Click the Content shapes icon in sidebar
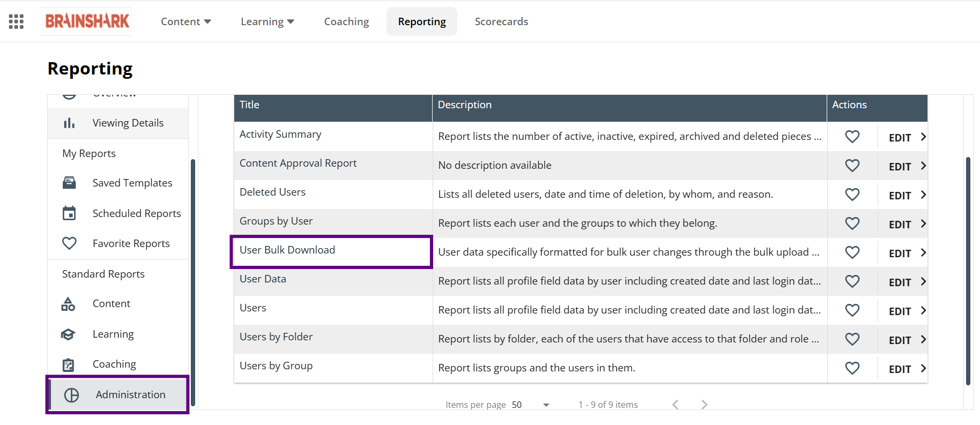Viewport: 980px width, 425px height. (x=68, y=304)
